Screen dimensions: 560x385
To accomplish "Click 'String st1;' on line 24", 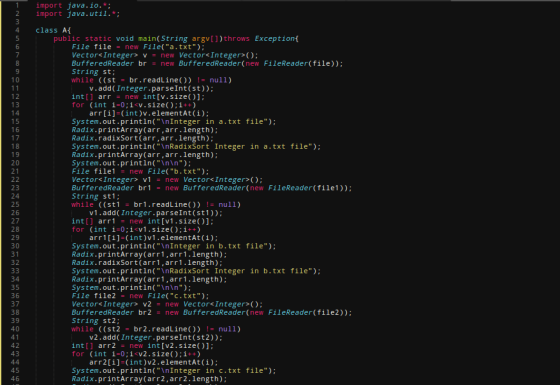I will 96,196.
